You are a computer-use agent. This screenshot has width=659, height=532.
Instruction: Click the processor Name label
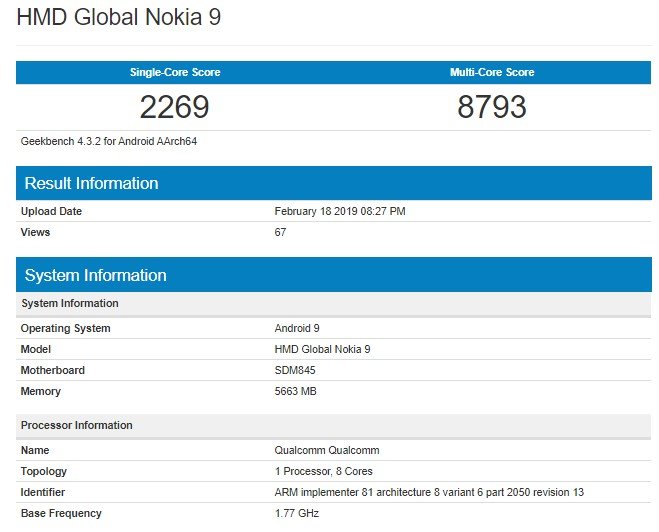[x=35, y=450]
